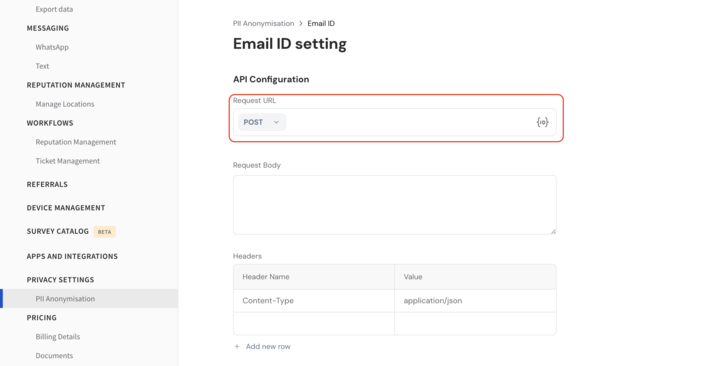
Task: Open Apps and Integrations section
Action: pyautogui.click(x=72, y=256)
